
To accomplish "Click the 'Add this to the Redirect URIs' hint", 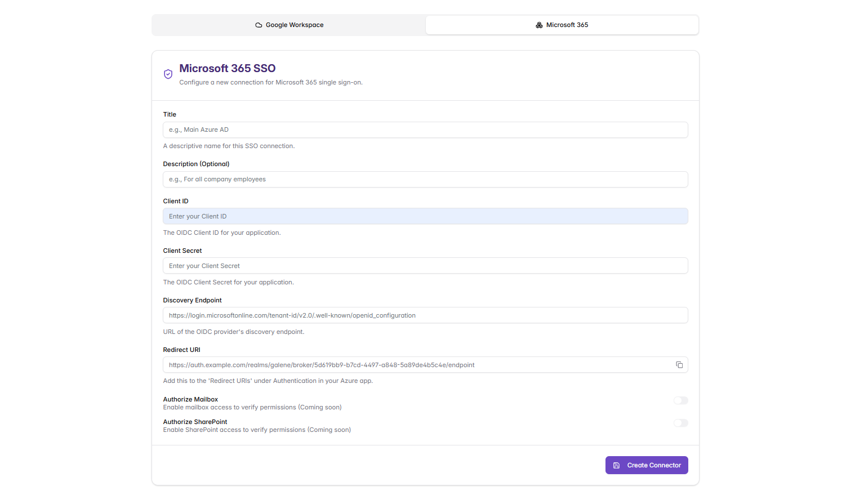I will click(x=268, y=381).
